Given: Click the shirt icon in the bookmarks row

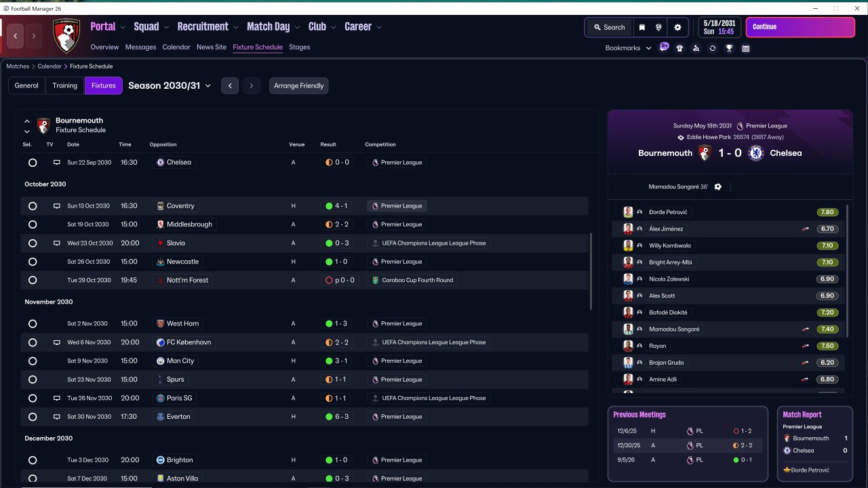Looking at the screenshot, I should 679,48.
